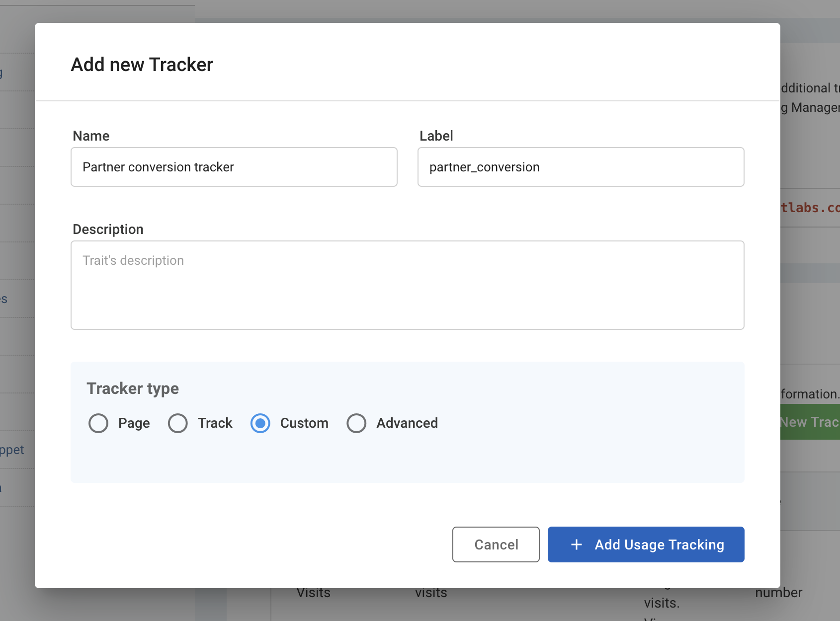The width and height of the screenshot is (840, 621).
Task: Click the Label input field
Action: 581,167
